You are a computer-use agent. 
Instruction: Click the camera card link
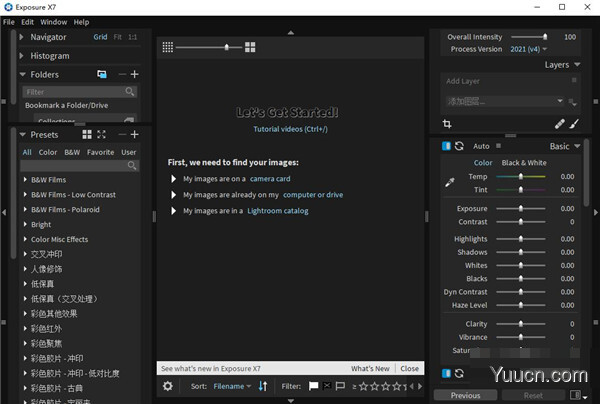click(x=270, y=179)
